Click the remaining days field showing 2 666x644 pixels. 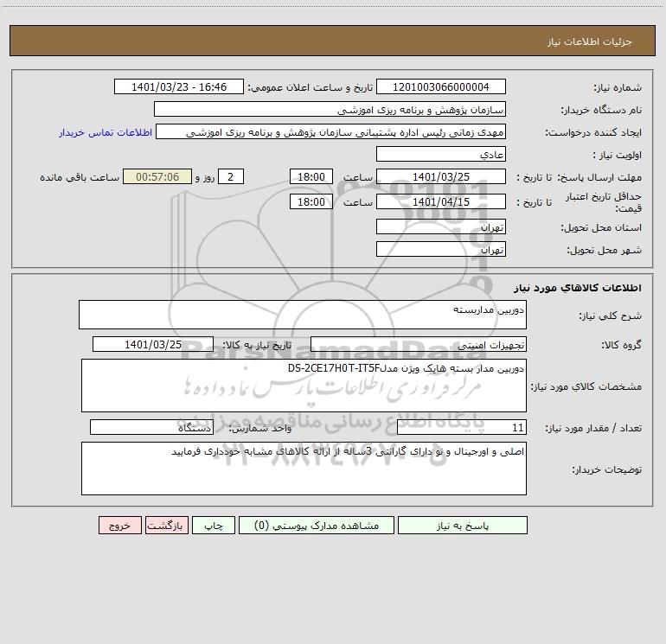coord(231,176)
